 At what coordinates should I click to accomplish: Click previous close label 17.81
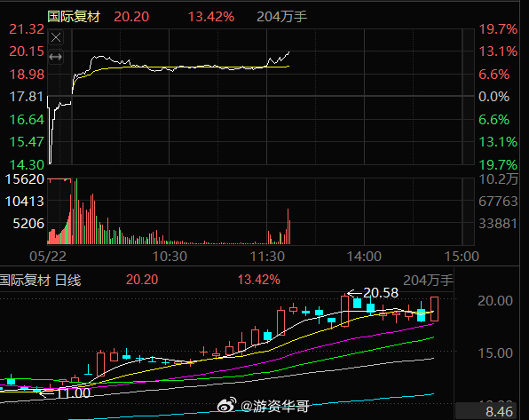coord(27,97)
